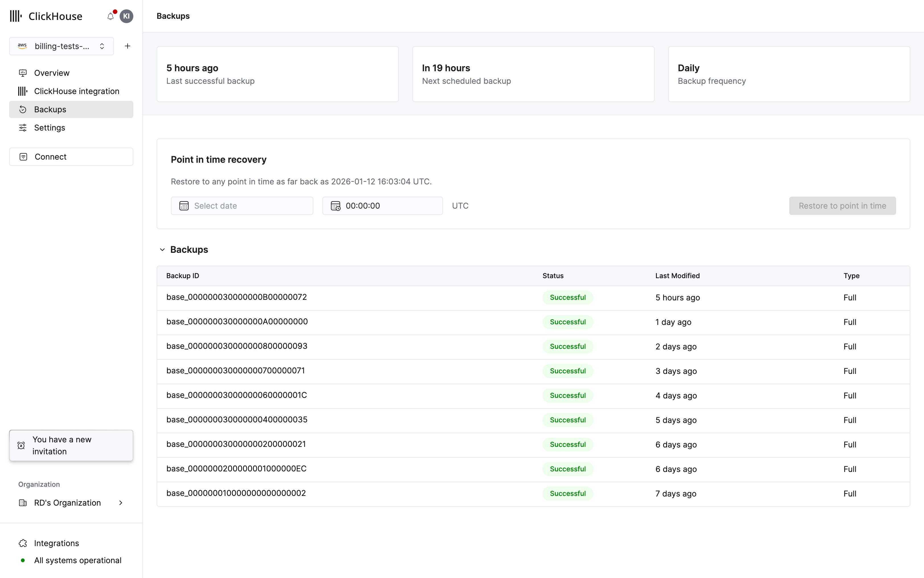924x578 pixels.
Task: Expand RD's Organization with the chevron
Action: [121, 503]
